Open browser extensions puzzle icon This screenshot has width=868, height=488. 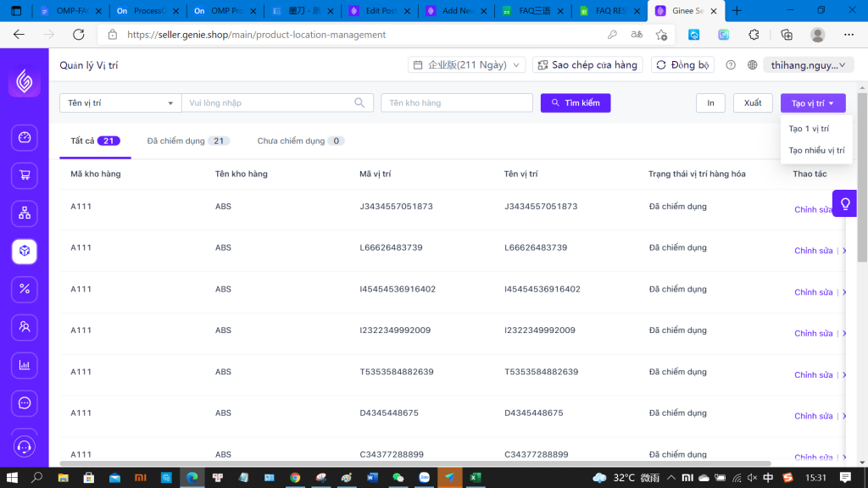pos(754,34)
